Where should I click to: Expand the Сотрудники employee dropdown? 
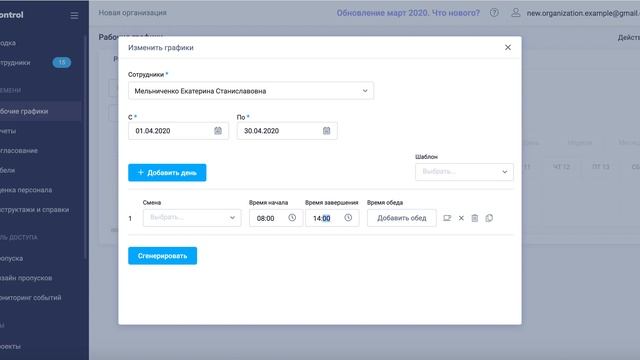251,91
